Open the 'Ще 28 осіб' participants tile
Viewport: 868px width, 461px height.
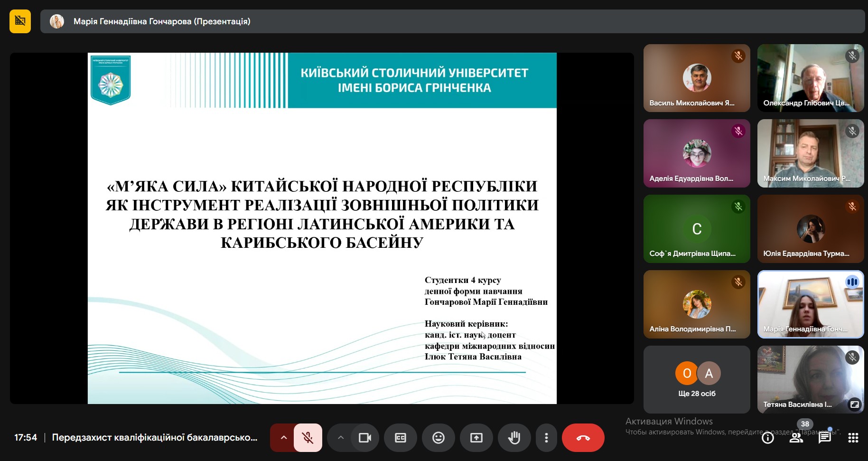point(696,379)
